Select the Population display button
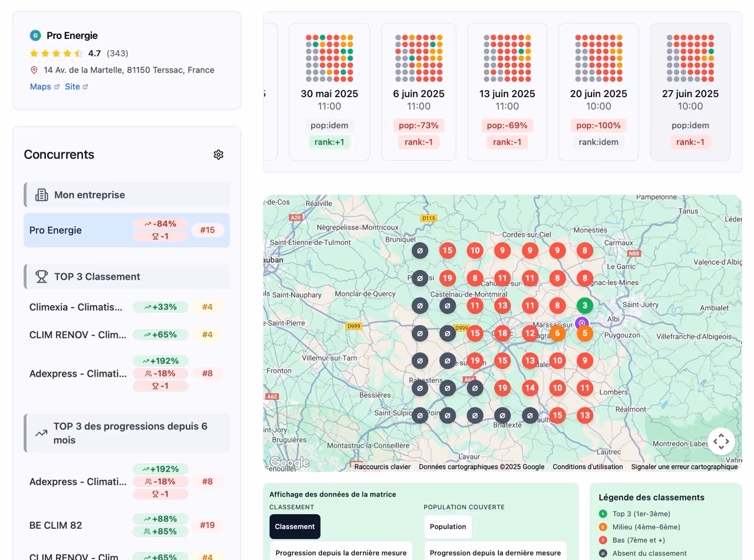The image size is (754, 560). point(448,526)
